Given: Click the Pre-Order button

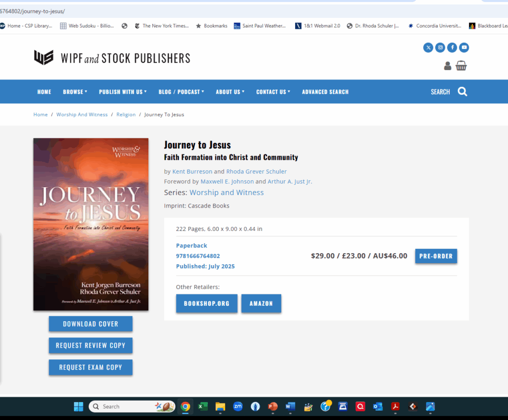Looking at the screenshot, I should coord(436,256).
